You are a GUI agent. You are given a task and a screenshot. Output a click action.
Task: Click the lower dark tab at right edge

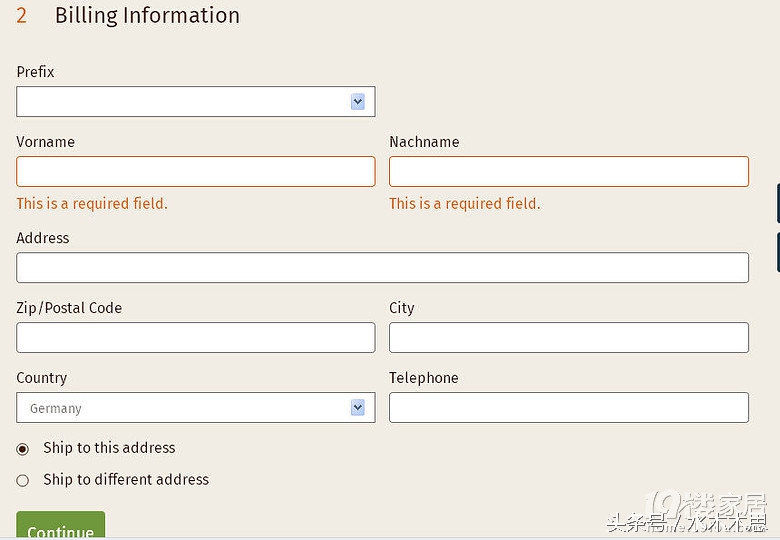(x=777, y=252)
